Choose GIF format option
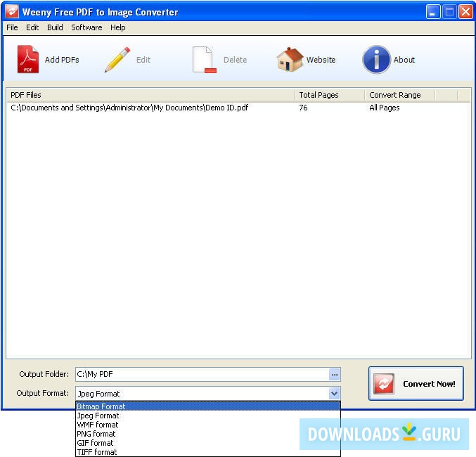Viewport: 476px width, 457px height. click(208, 443)
